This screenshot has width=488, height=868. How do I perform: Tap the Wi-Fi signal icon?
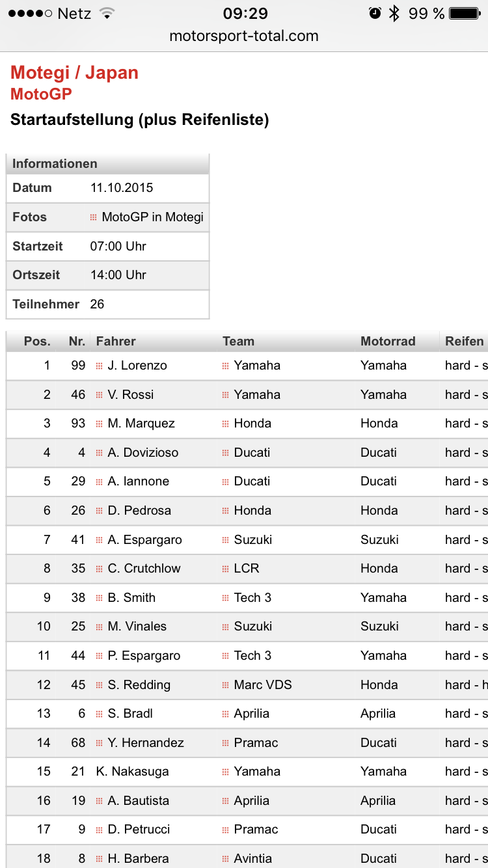107,14
